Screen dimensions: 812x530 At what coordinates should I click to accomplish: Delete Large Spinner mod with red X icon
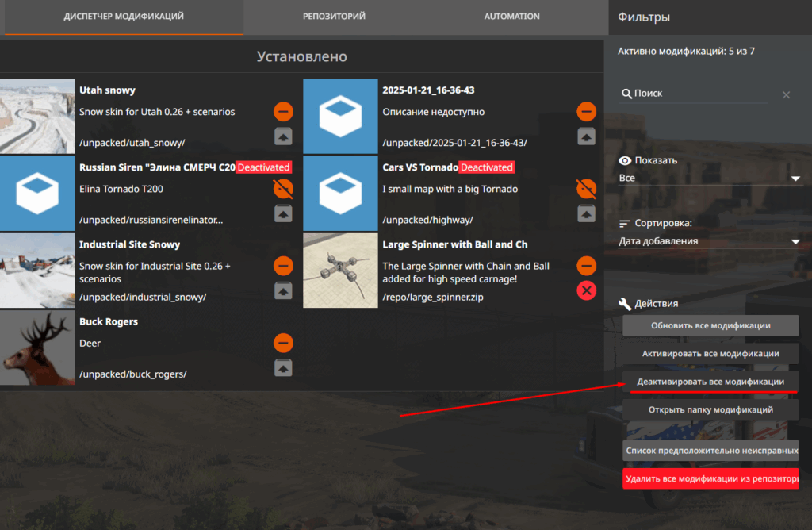(586, 290)
